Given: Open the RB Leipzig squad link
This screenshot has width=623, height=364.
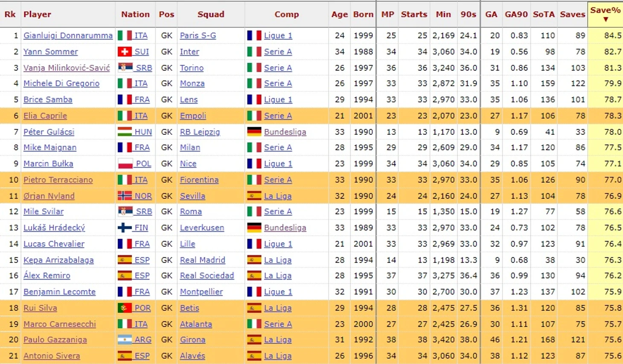Looking at the screenshot, I should (x=200, y=132).
